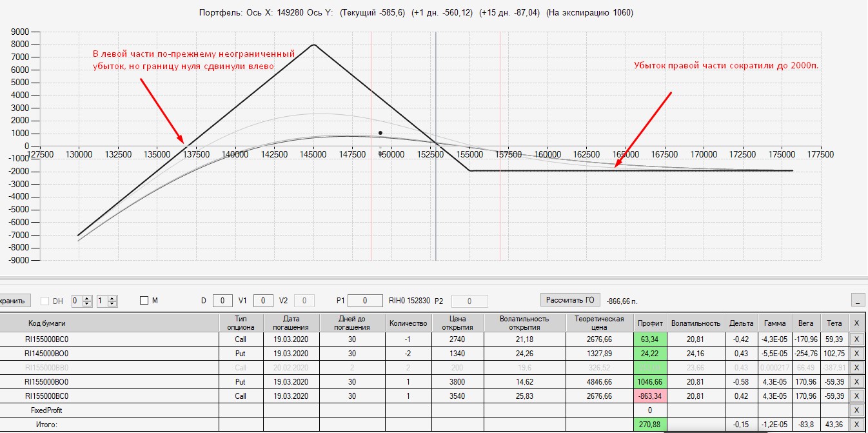Click X on the row with profit 63,34

(856, 339)
